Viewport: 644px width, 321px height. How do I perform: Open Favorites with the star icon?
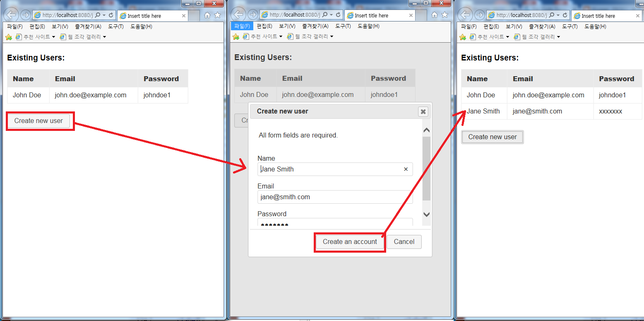[x=218, y=14]
